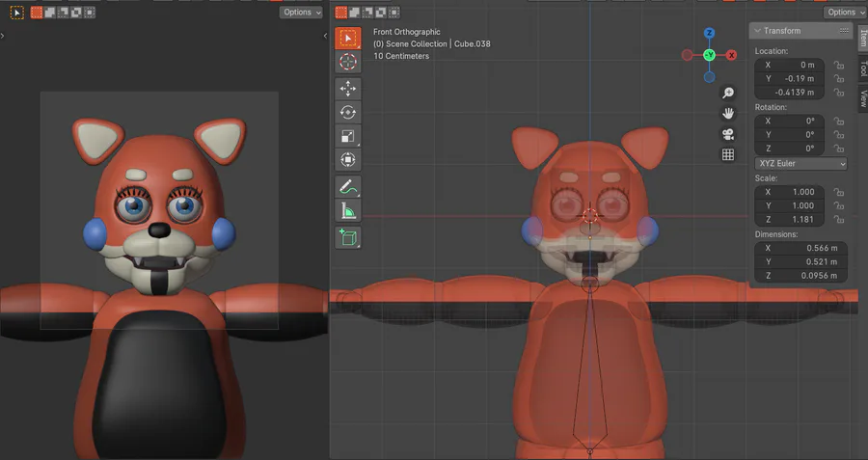The width and height of the screenshot is (868, 460).
Task: Select the Select Box tool in right viewport toolbar
Action: pos(347,38)
